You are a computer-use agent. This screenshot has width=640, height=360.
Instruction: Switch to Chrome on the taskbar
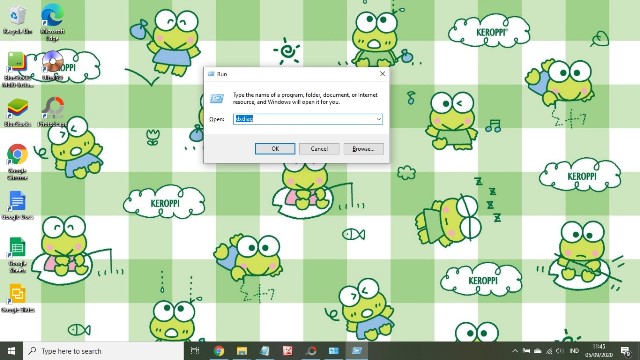click(x=219, y=351)
